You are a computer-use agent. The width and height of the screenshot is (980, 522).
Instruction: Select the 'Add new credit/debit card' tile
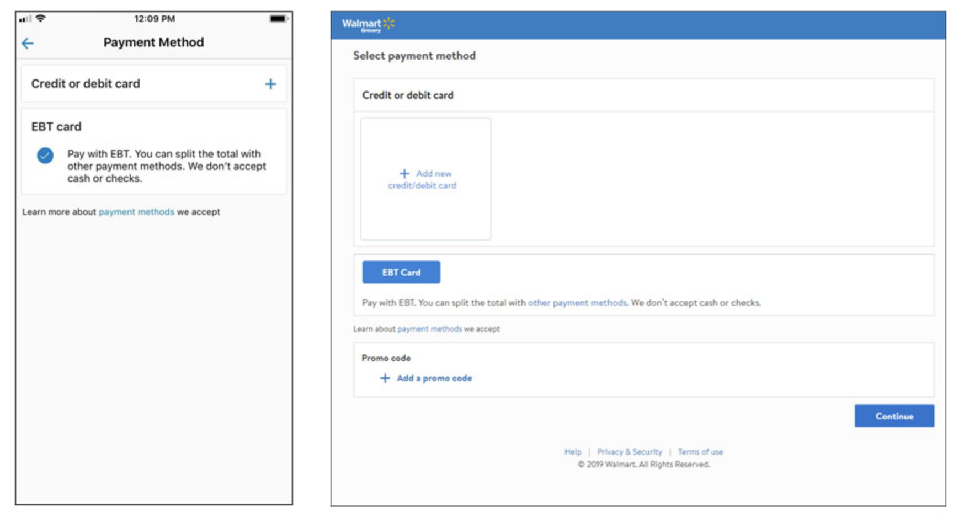(425, 179)
